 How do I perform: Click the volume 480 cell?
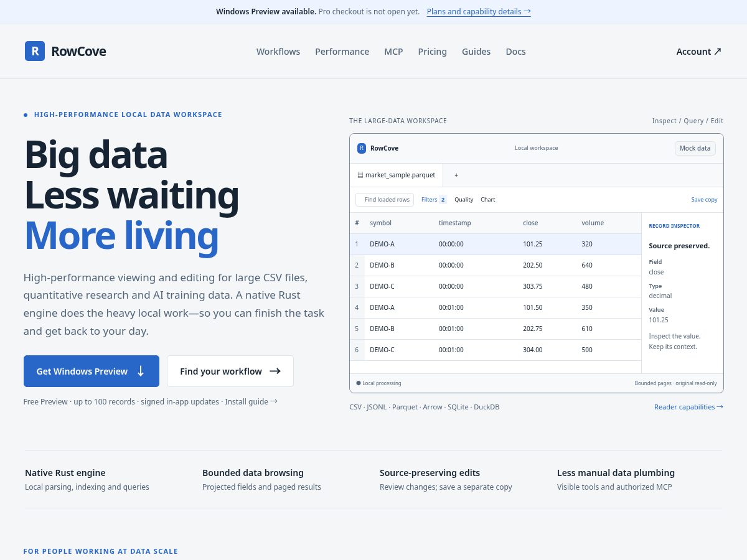coord(587,286)
